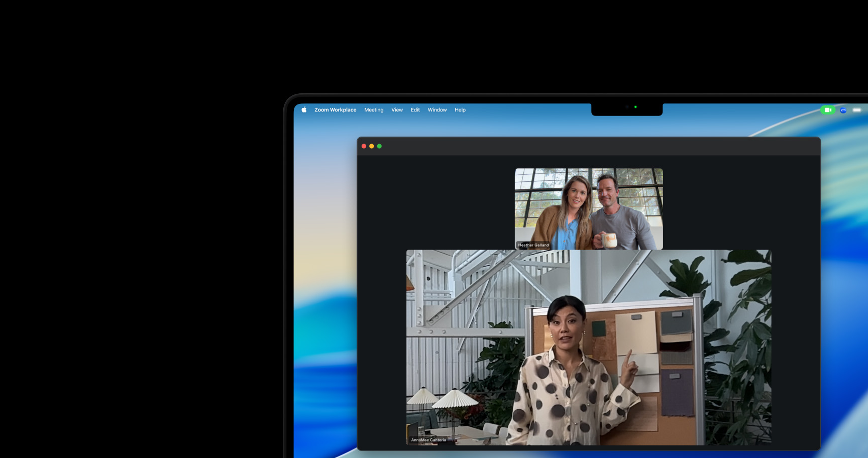868x458 pixels.
Task: Click the AnnaMae Cantoria name label
Action: (428, 440)
